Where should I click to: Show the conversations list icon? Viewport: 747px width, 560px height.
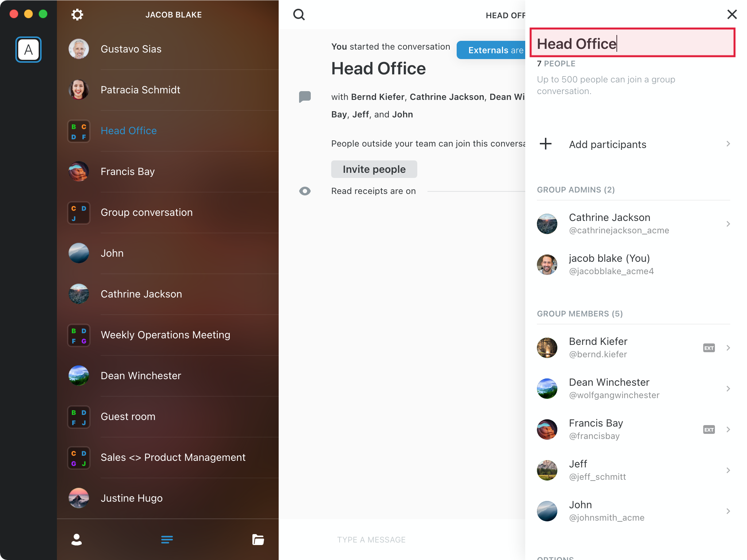(167, 539)
